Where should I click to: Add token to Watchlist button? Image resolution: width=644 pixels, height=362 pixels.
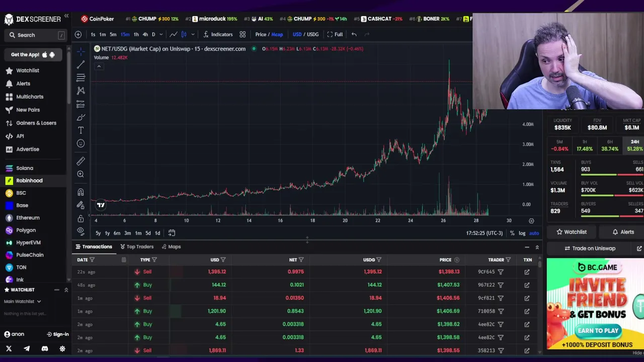[572, 232]
